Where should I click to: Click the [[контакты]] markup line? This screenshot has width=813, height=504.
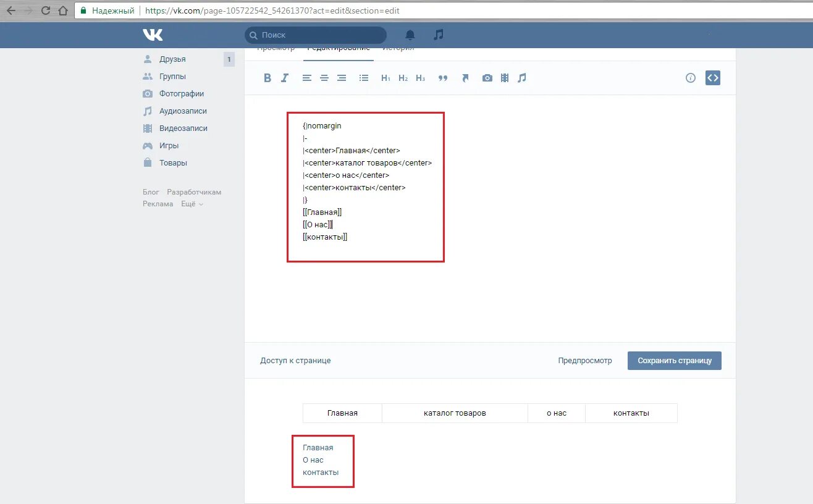[325, 237]
